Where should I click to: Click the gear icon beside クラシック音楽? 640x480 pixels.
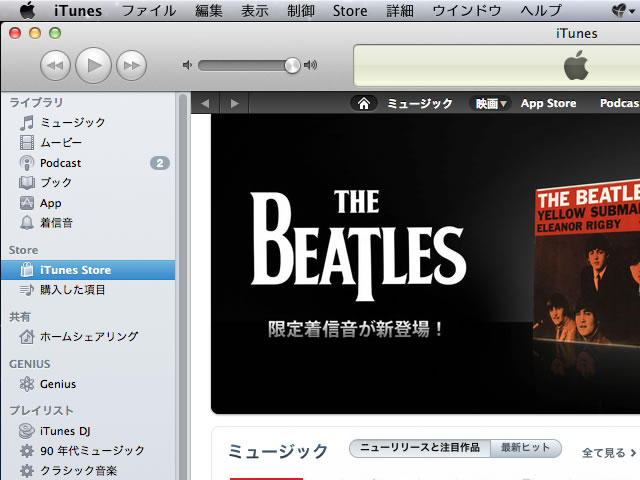[x=27, y=471]
